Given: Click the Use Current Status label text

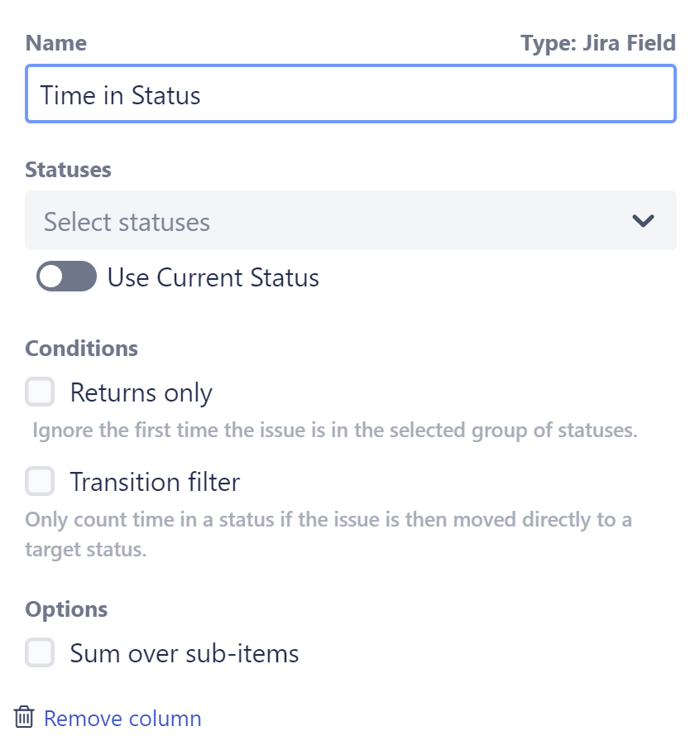Looking at the screenshot, I should tap(213, 277).
